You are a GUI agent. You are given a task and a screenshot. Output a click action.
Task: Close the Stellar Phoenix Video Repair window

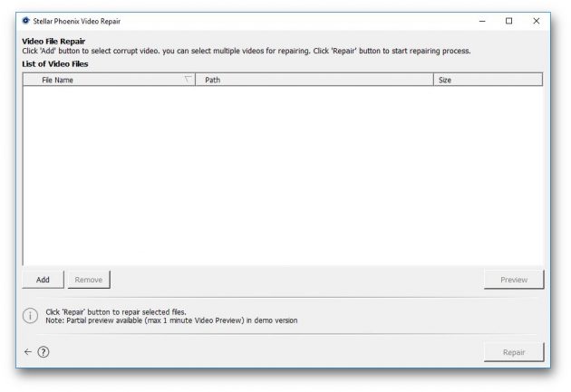537,21
